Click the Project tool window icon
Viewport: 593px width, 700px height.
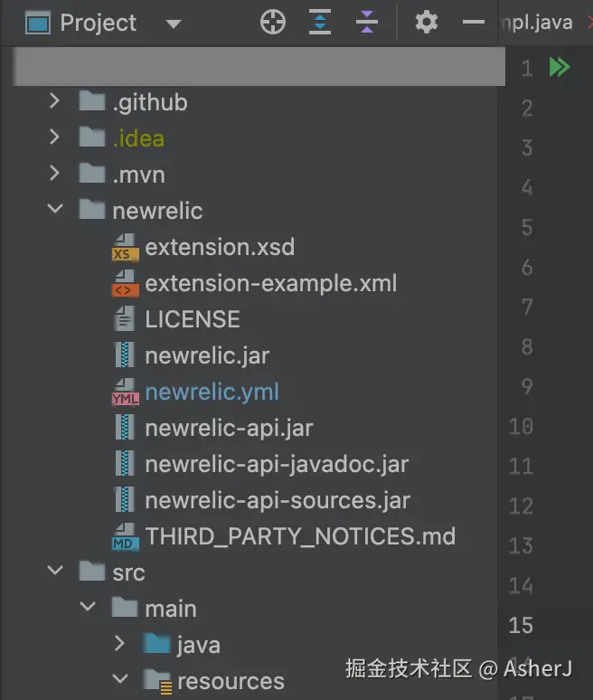pyautogui.click(x=37, y=24)
